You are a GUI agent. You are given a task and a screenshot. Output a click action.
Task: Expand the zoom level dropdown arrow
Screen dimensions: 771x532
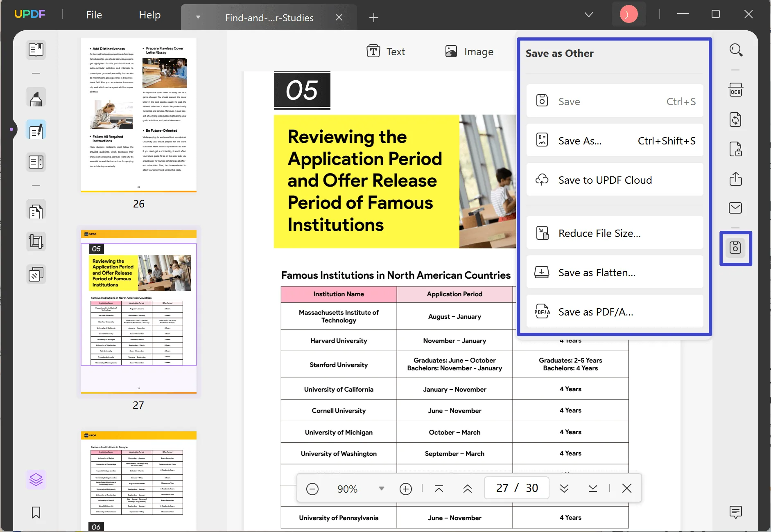coord(381,489)
